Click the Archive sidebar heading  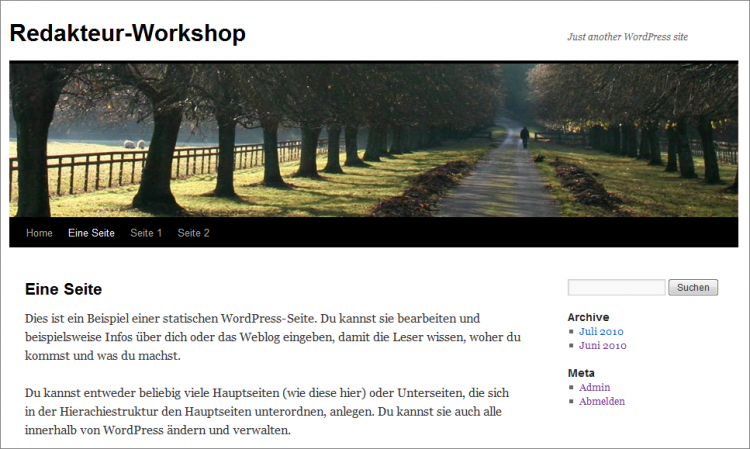[x=588, y=317]
